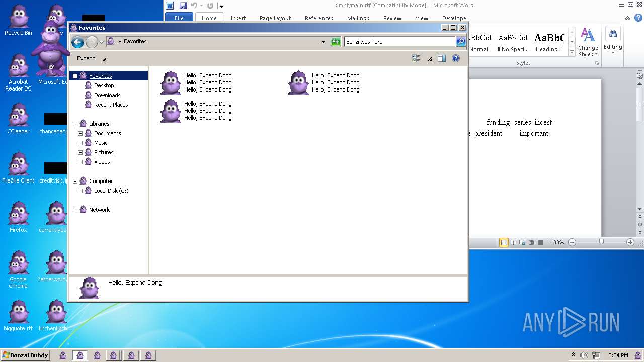Expand the Music library
The width and height of the screenshot is (644, 362).
point(80,143)
